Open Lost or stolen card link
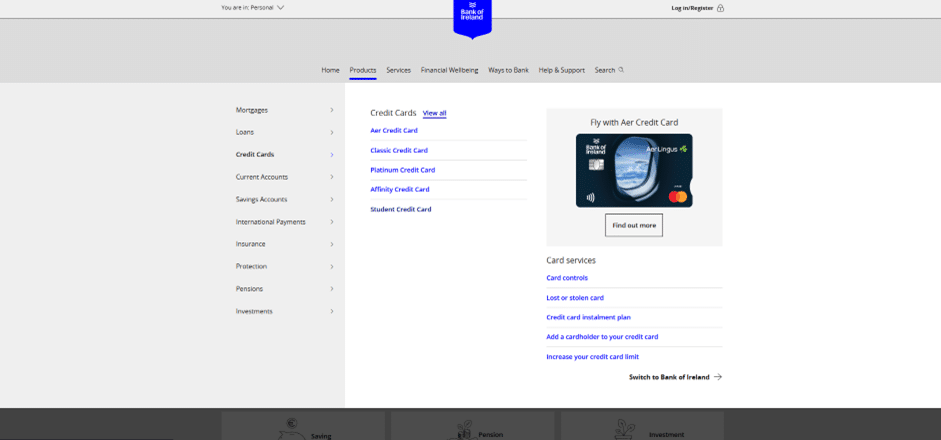The height and width of the screenshot is (440, 941). click(575, 298)
